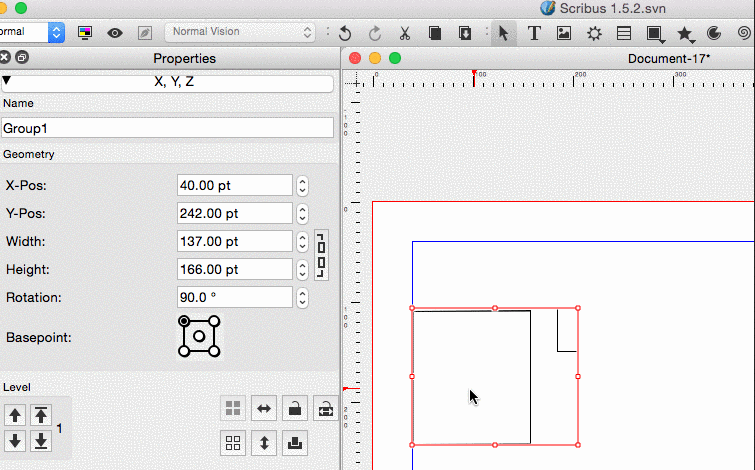Click the Rotation stepper arrows
The image size is (755, 470).
coord(303,298)
